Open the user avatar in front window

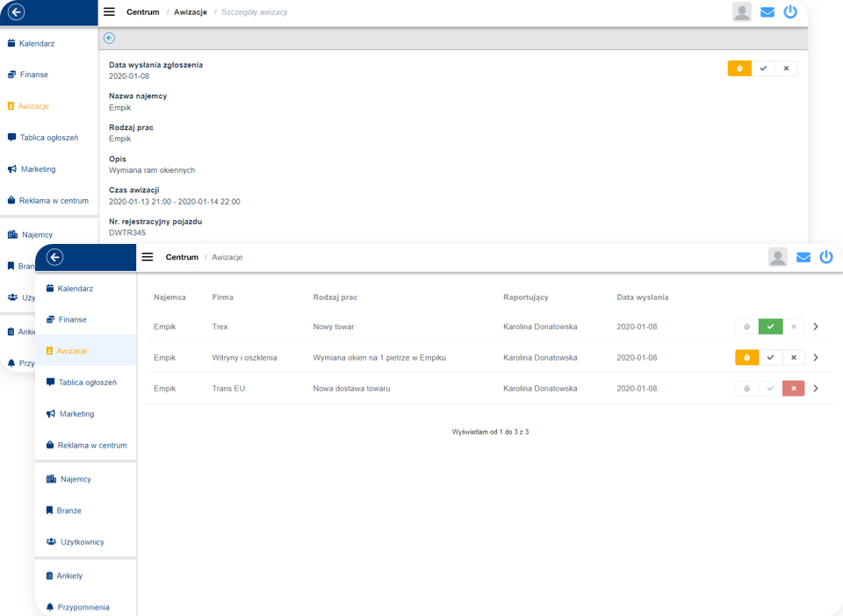coord(777,257)
